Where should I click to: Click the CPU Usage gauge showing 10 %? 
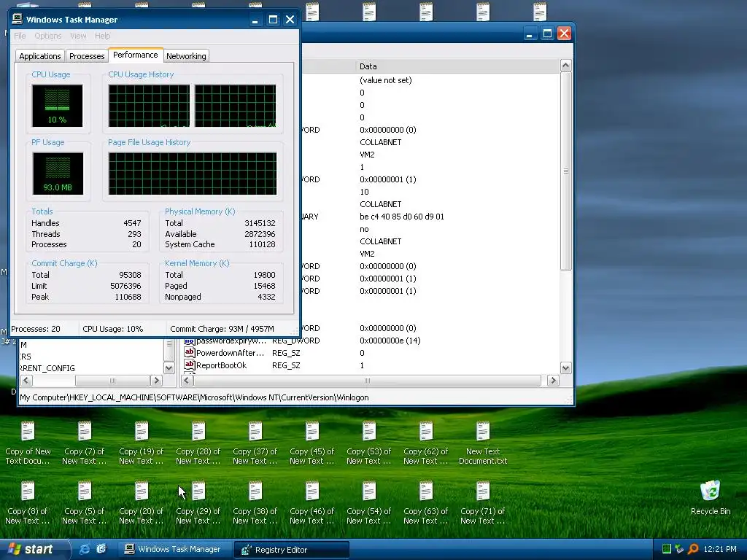(57, 106)
